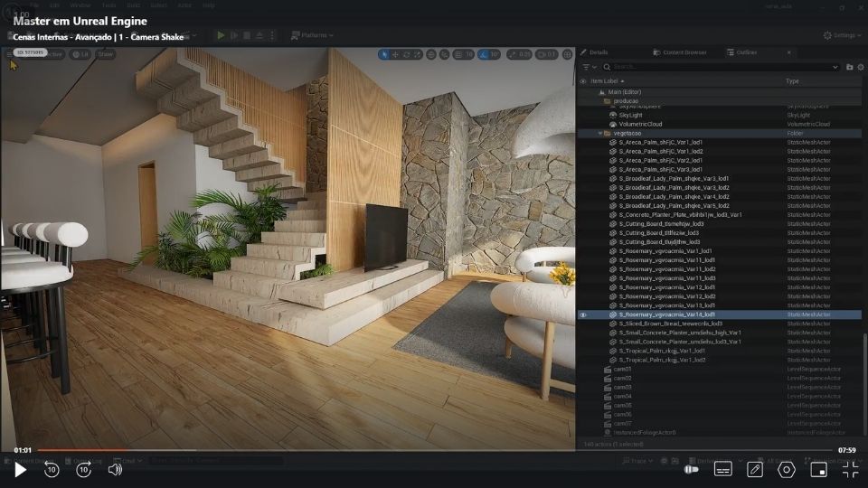Open play options three-dot menu
This screenshot has height=488, width=868.
click(272, 35)
